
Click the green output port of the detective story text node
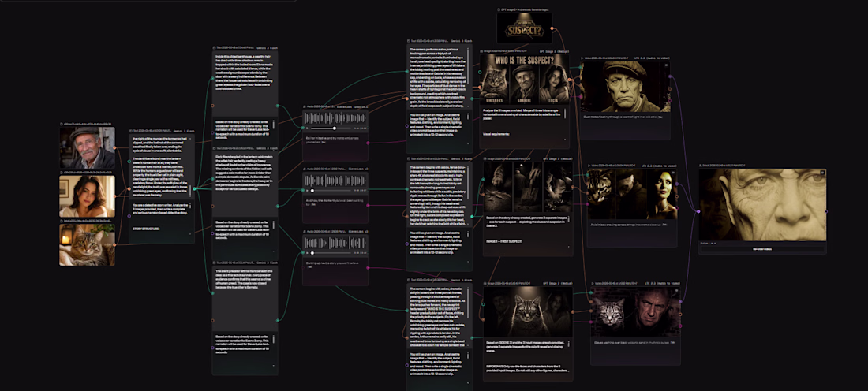point(194,188)
